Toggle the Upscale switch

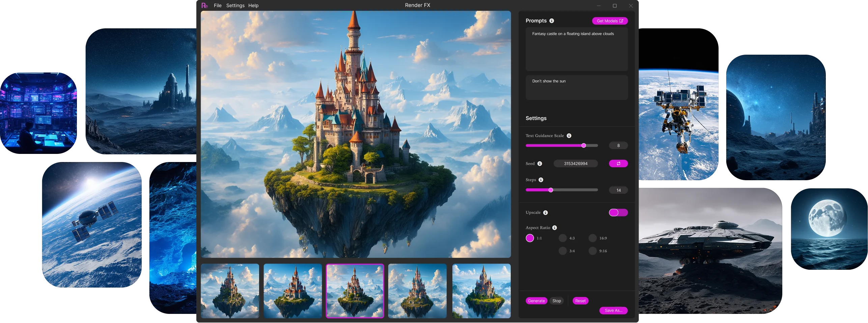618,212
